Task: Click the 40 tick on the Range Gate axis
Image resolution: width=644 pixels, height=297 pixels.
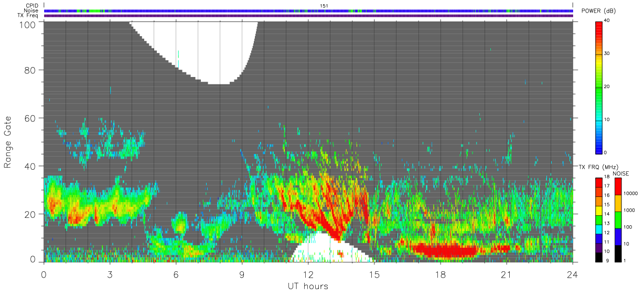Action: pyautogui.click(x=30, y=167)
